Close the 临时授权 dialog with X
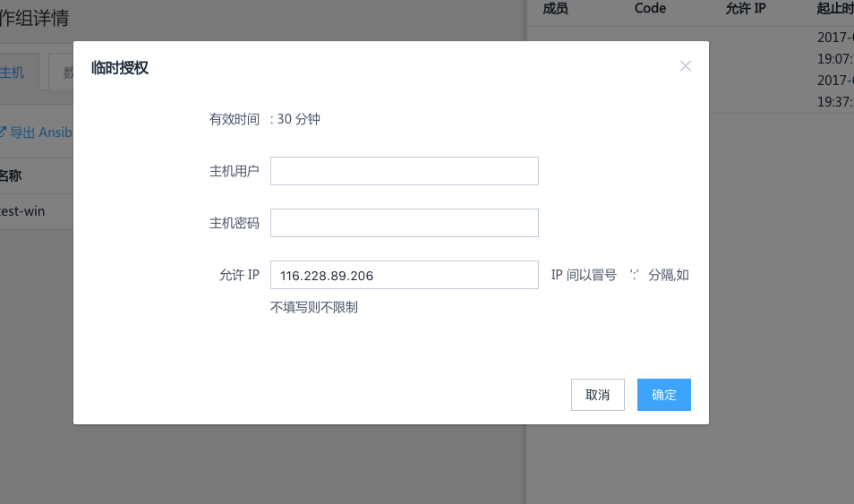Screen dimensions: 854x504 click(x=685, y=66)
